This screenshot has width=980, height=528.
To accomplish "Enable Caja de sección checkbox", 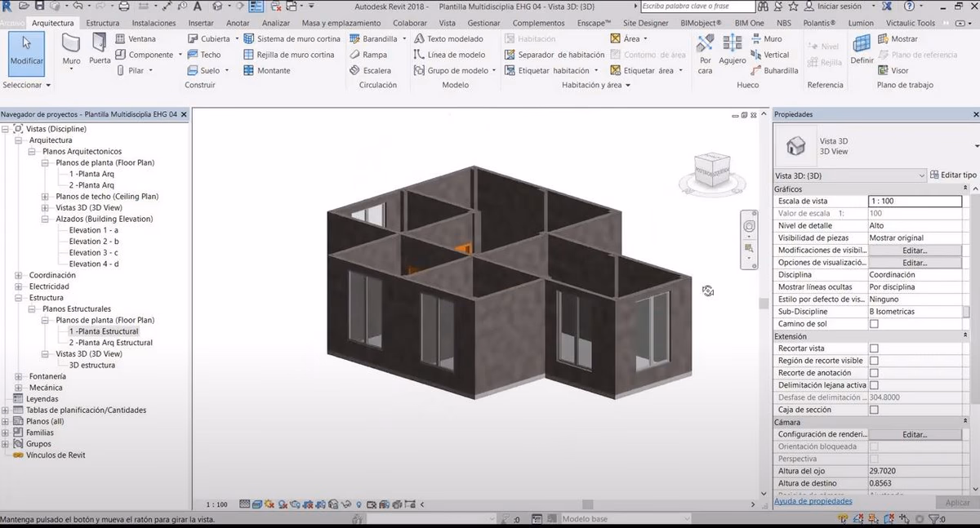I will (x=874, y=410).
